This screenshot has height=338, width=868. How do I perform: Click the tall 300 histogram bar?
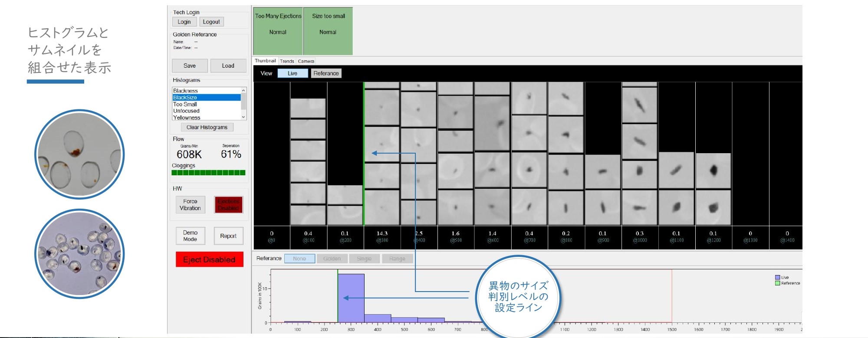351,298
